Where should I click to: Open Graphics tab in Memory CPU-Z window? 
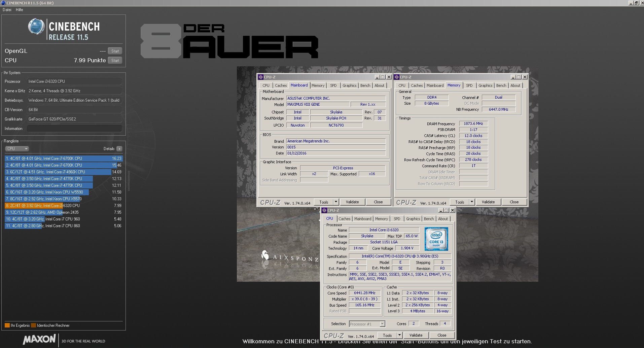click(x=485, y=85)
